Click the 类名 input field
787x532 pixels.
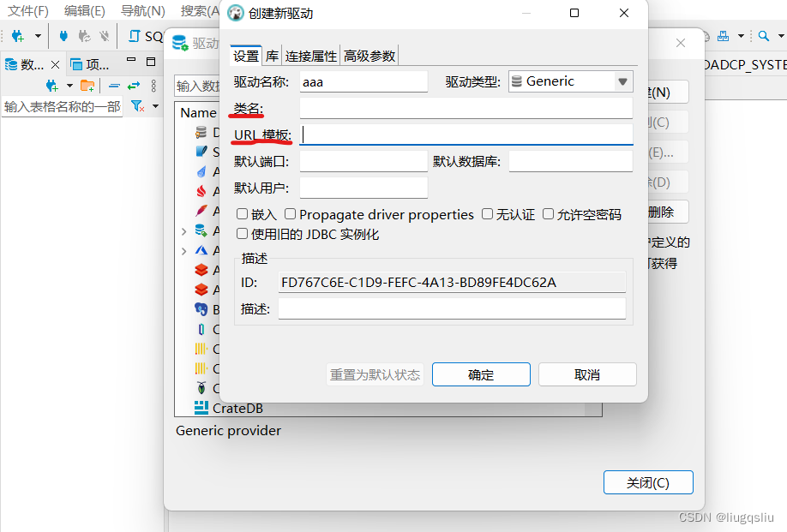(466, 108)
